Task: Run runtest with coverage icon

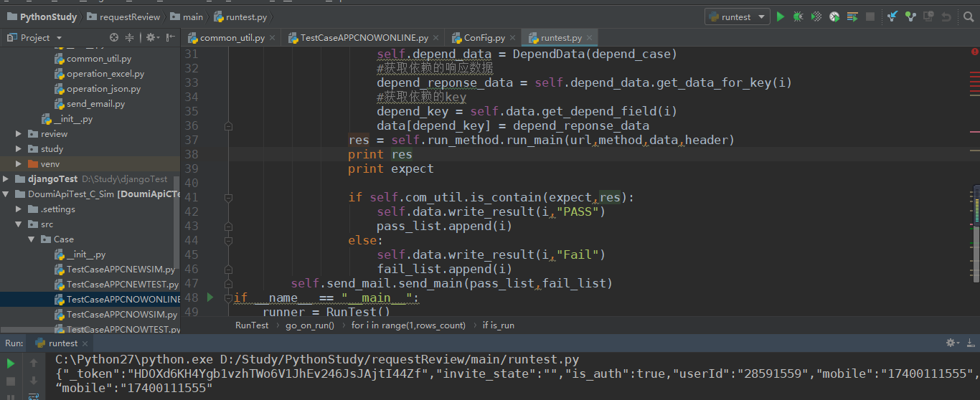Action: (x=816, y=16)
